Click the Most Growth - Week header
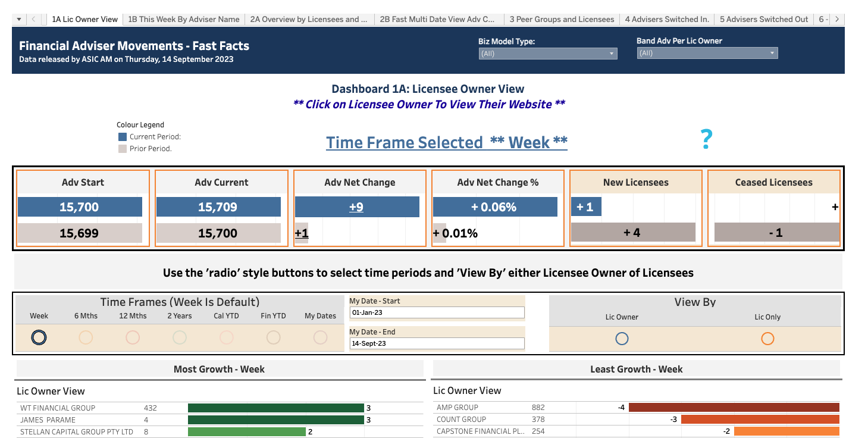 [219, 369]
